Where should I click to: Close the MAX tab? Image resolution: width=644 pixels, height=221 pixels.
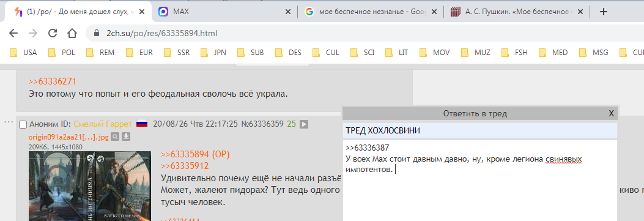click(288, 12)
